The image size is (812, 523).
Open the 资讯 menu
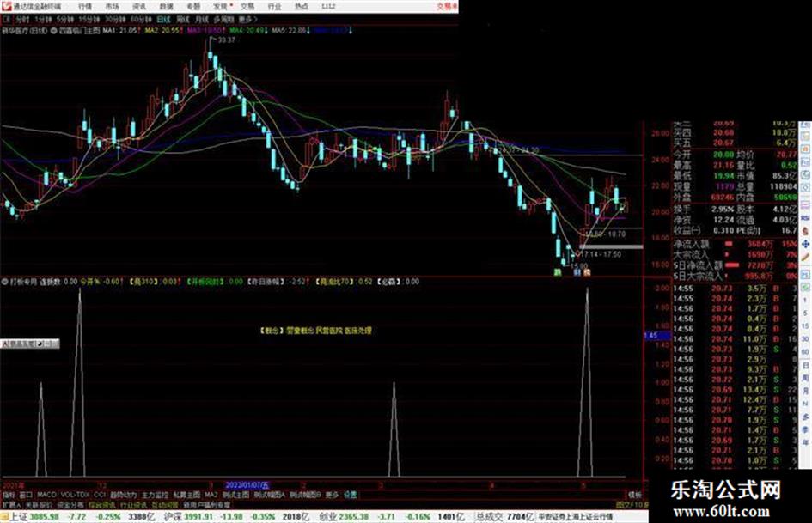[139, 7]
